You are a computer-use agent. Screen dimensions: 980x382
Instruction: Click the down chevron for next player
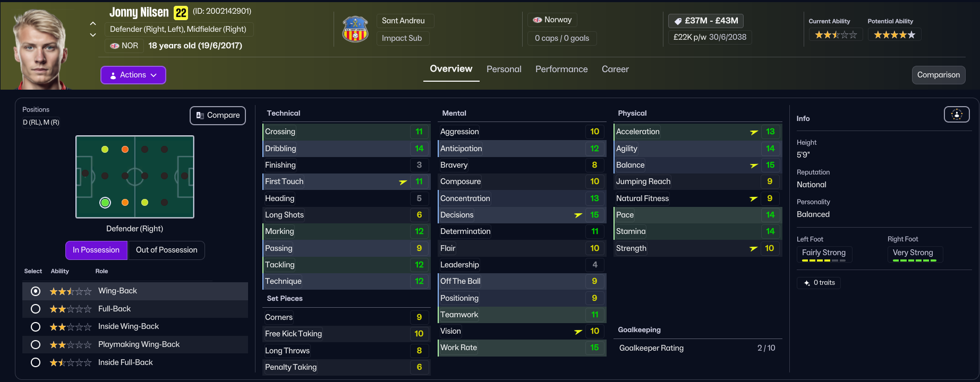click(x=93, y=35)
